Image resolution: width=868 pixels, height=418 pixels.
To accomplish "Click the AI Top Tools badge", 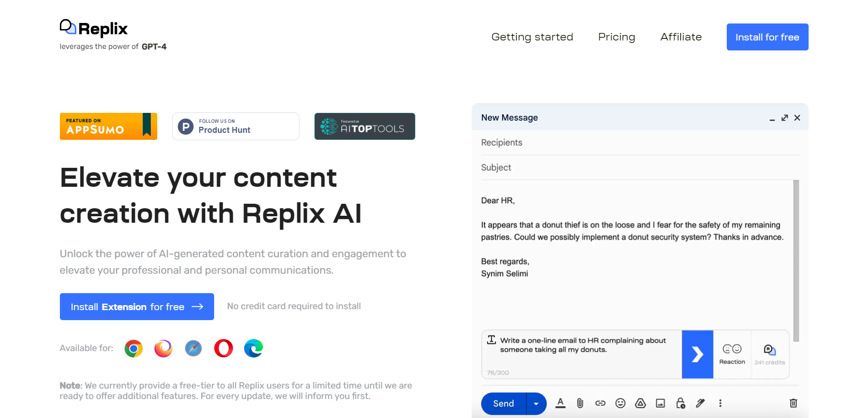I will pos(365,126).
